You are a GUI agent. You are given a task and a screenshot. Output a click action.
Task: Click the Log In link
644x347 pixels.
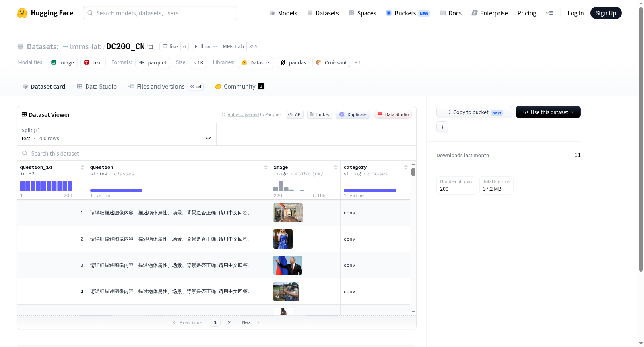(576, 13)
